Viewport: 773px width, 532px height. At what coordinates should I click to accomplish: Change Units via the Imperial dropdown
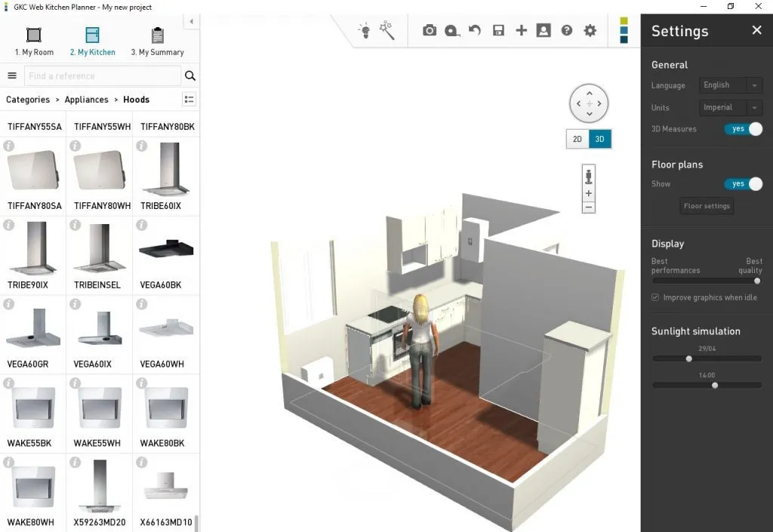(x=730, y=107)
